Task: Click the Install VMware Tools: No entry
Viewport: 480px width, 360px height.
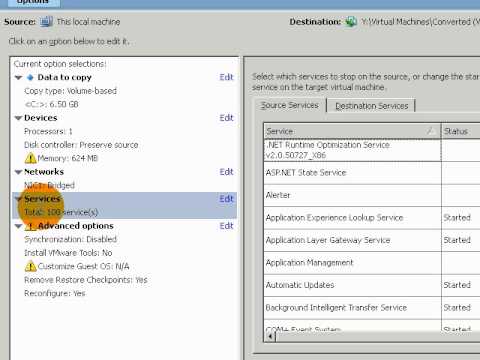Action: (x=68, y=253)
